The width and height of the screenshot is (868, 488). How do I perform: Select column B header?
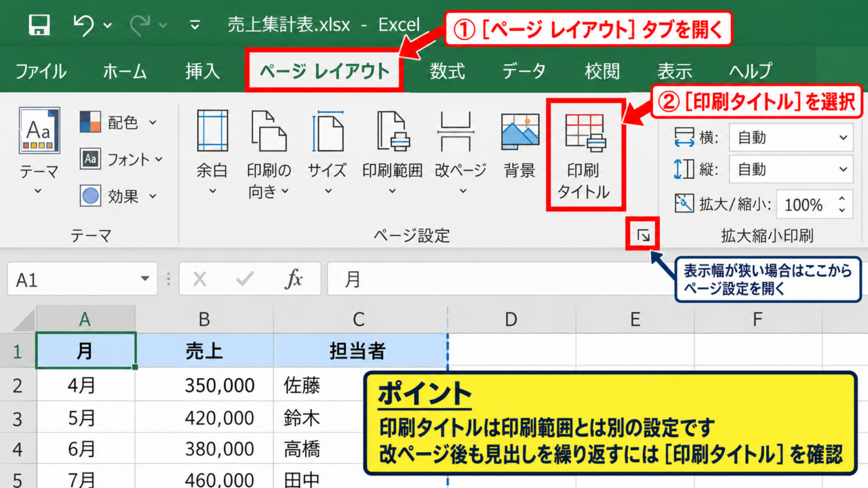[204, 319]
